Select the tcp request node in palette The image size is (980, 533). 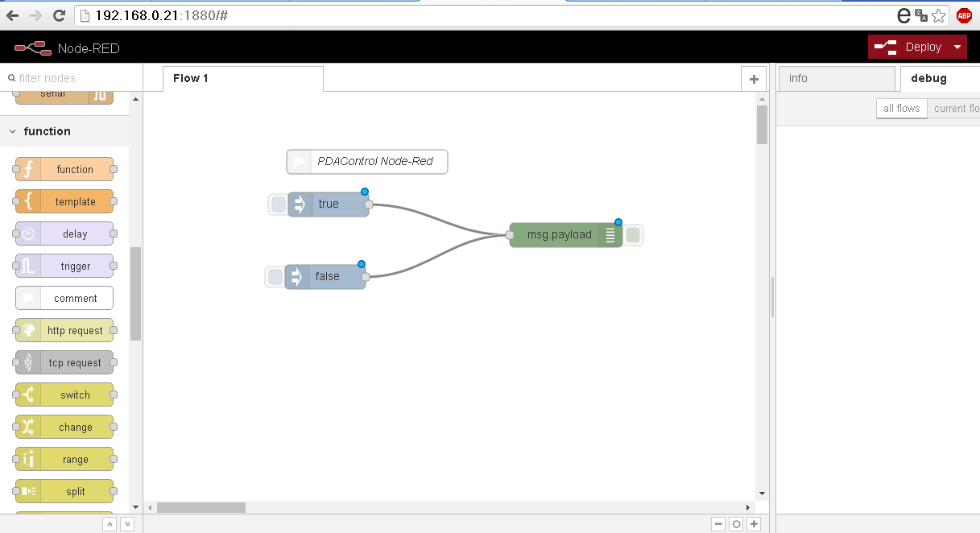pyautogui.click(x=64, y=362)
